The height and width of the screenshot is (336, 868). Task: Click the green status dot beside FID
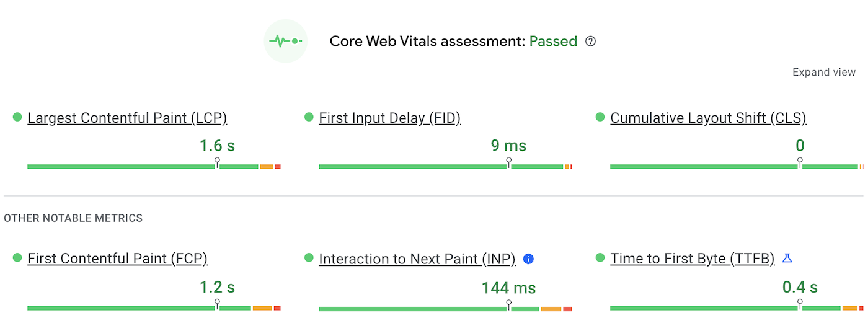point(309,117)
